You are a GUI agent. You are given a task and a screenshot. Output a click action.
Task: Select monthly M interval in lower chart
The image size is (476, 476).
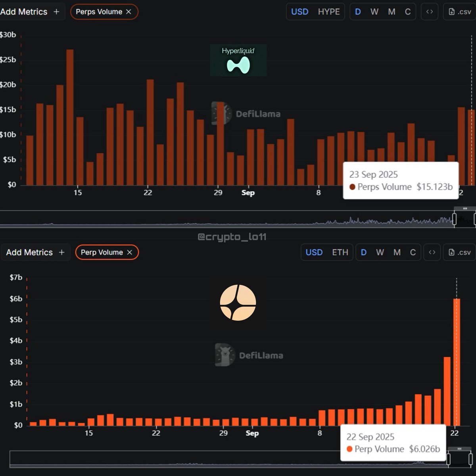click(x=397, y=252)
